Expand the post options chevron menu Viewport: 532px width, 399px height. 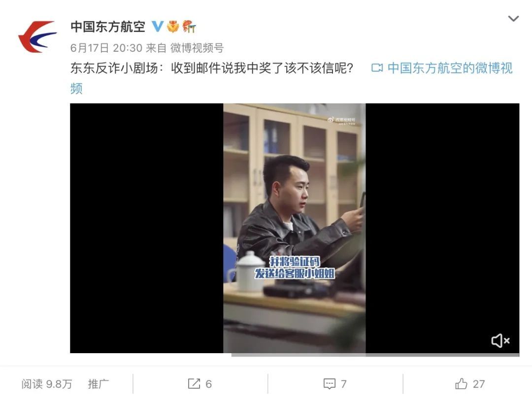tap(513, 19)
